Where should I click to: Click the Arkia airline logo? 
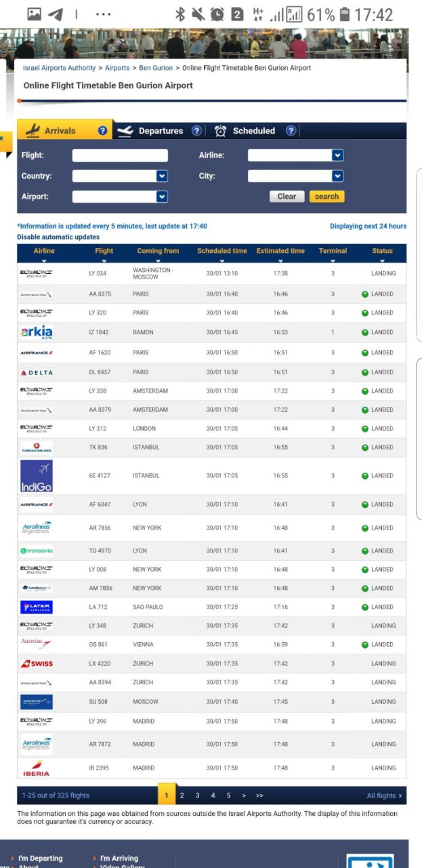tap(37, 332)
